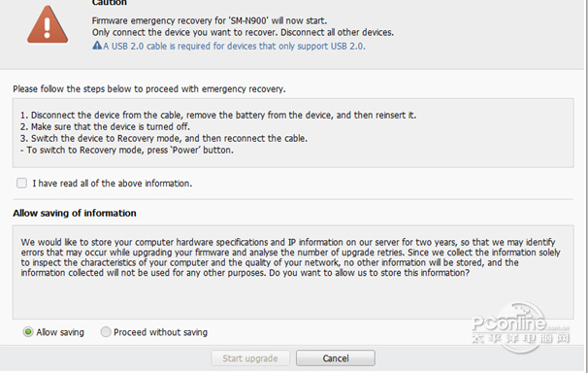Click the PConline watermark logo
Image resolution: width=588 pixels, height=373 pixels.
pyautogui.click(x=521, y=327)
